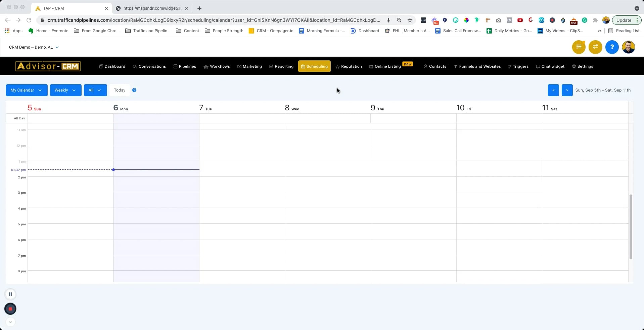Reload the browser page
Image resolution: width=644 pixels, height=330 pixels.
29,20
